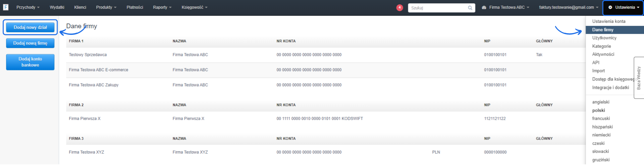Image resolution: width=644 pixels, height=166 pixels.
Task: Go to the Płatności menu
Action: coord(135,7)
